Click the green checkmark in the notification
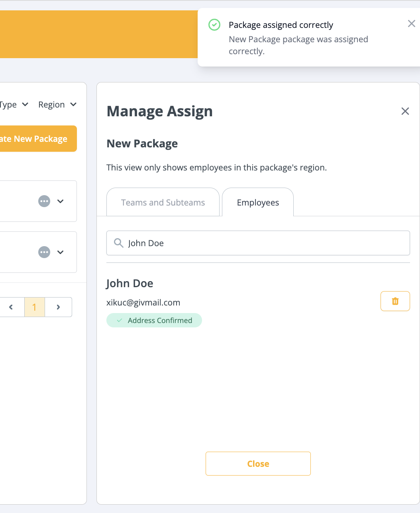This screenshot has width=420, height=513. click(214, 24)
